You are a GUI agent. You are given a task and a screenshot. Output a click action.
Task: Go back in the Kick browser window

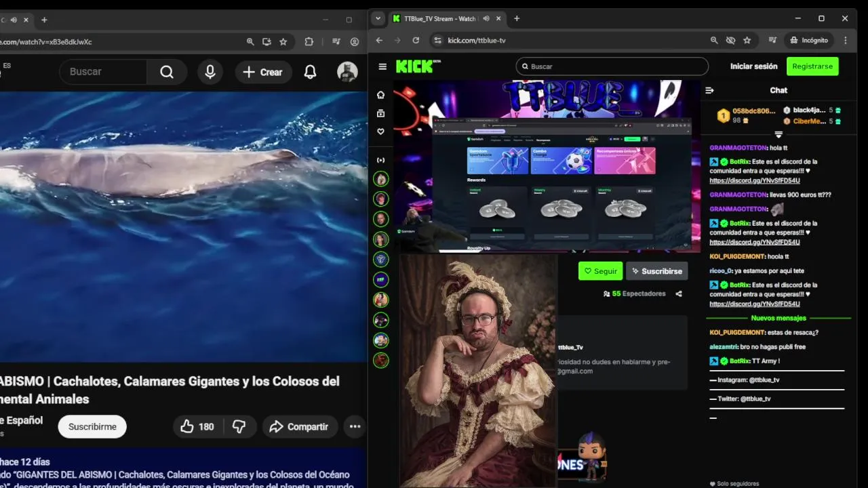[379, 40]
